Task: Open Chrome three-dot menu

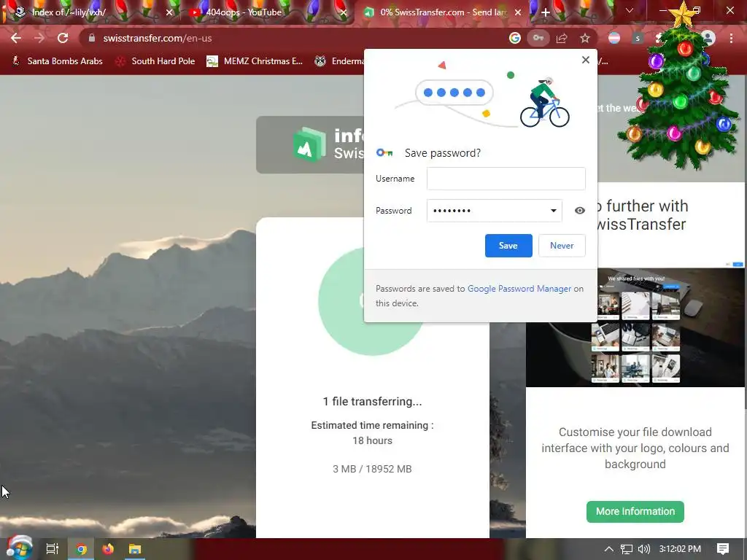Action: pos(731,38)
